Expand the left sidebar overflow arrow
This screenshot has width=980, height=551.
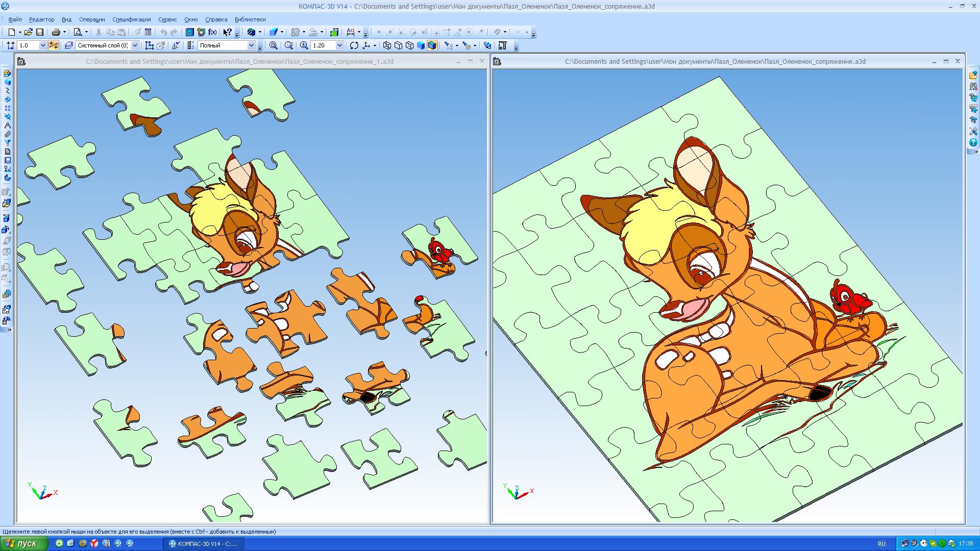pos(9,330)
